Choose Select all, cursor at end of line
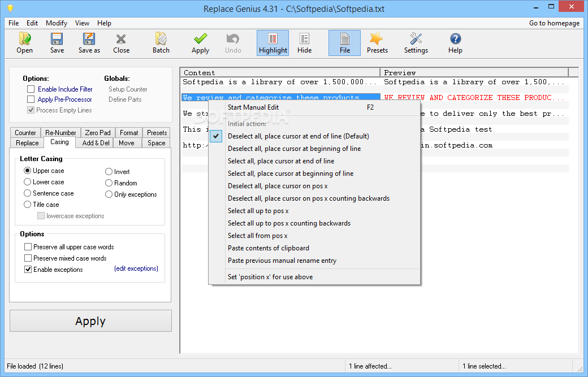The image size is (588, 377). [x=314, y=161]
